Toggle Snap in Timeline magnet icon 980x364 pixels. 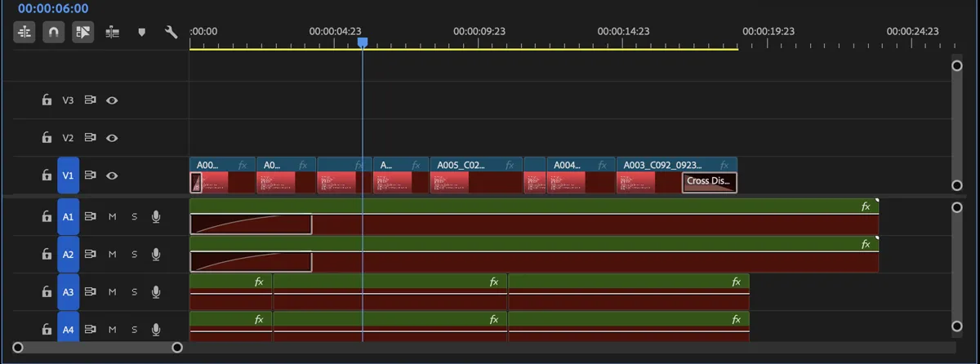[54, 32]
